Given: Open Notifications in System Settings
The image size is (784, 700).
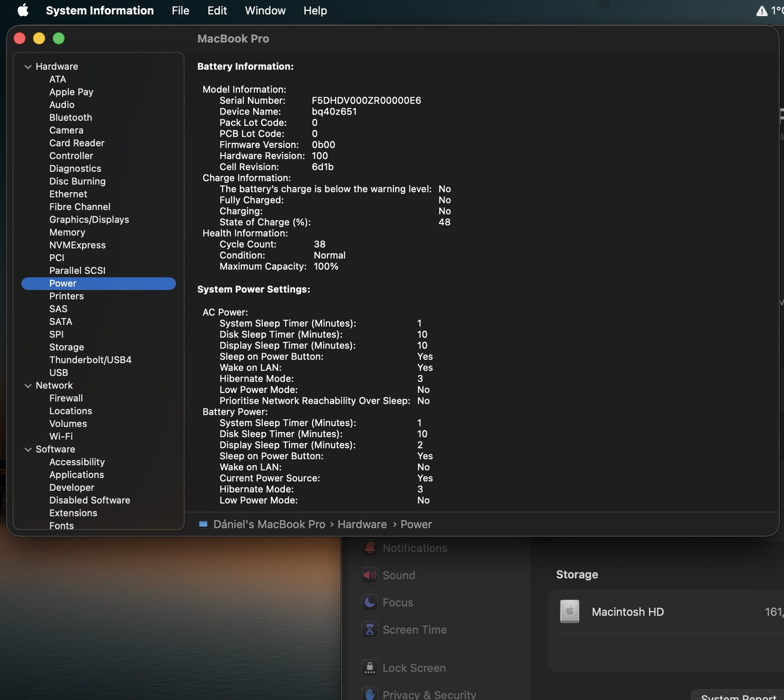Looking at the screenshot, I should point(415,548).
